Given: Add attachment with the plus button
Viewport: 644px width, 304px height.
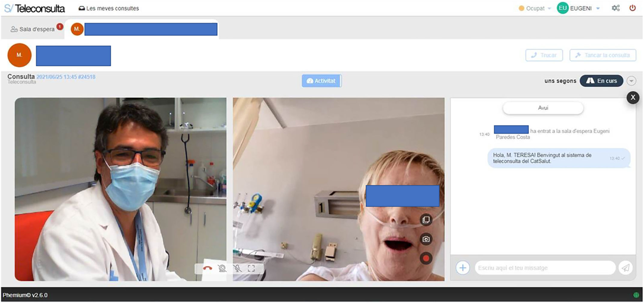Looking at the screenshot, I should pyautogui.click(x=463, y=268).
